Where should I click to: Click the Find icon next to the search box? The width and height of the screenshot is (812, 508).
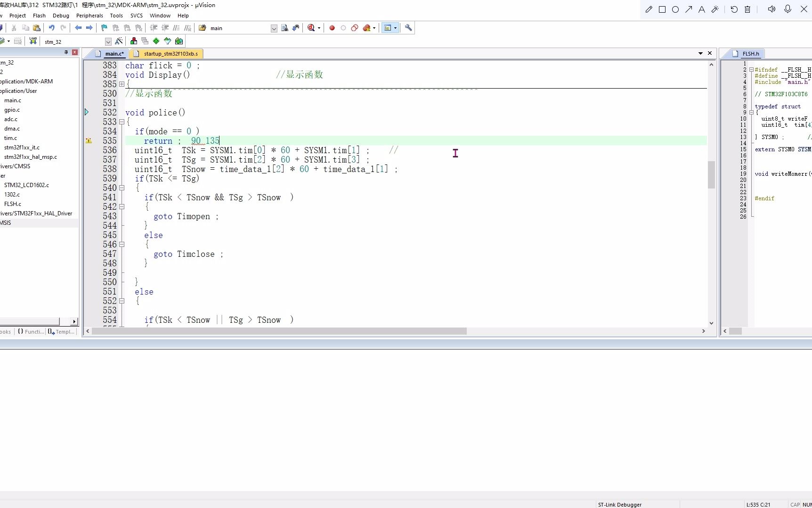click(x=284, y=28)
